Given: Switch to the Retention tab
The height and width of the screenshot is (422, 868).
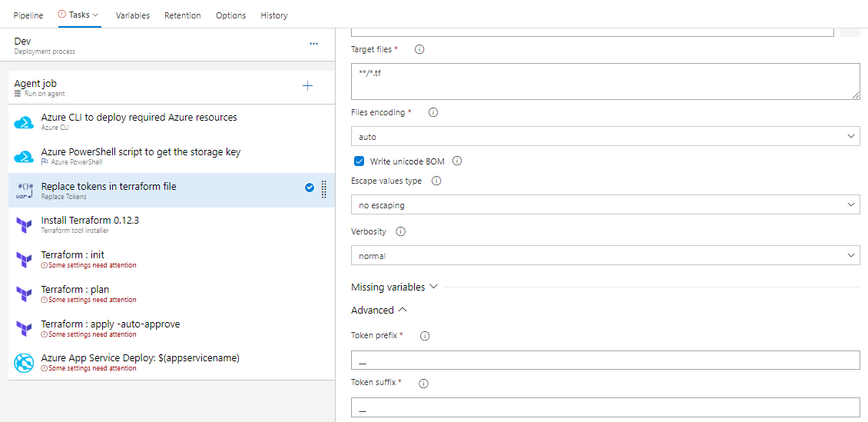Looking at the screenshot, I should pyautogui.click(x=183, y=15).
